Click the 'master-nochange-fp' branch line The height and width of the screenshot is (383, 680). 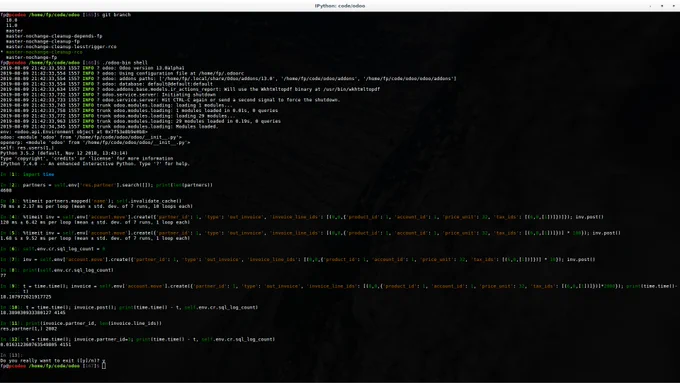[x=31, y=57]
